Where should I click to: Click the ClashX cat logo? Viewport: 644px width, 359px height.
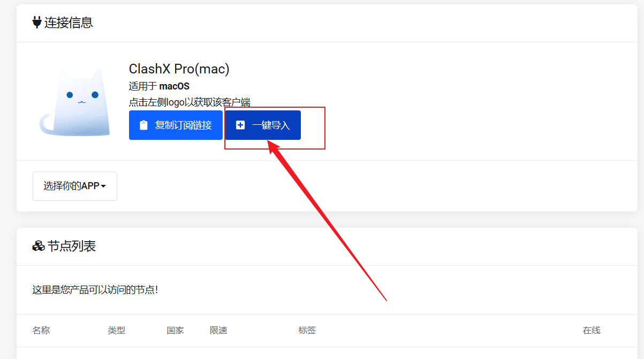(x=75, y=102)
